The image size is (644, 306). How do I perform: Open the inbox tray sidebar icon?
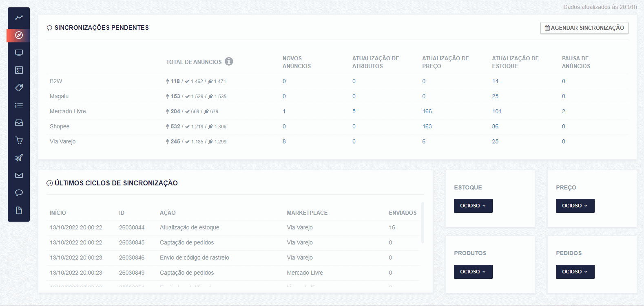click(19, 123)
